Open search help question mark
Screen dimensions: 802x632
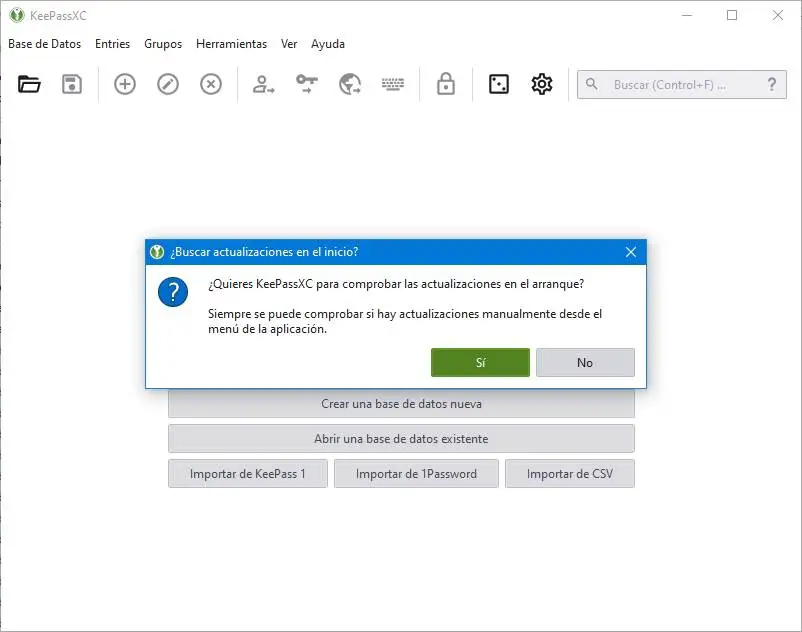(x=772, y=84)
